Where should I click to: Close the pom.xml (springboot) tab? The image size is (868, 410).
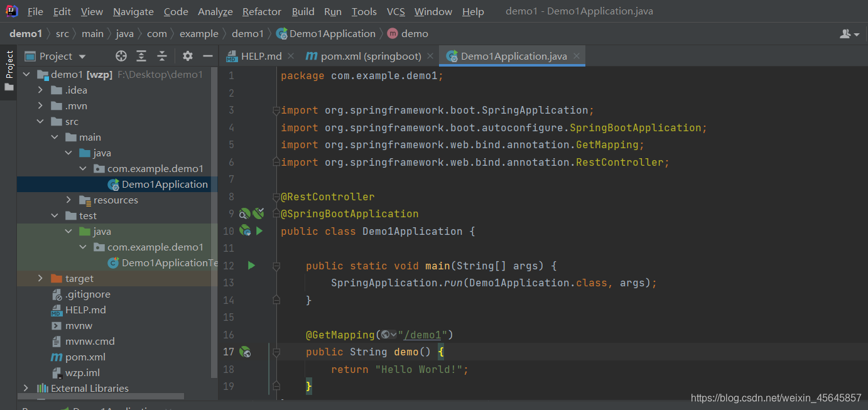click(x=430, y=56)
